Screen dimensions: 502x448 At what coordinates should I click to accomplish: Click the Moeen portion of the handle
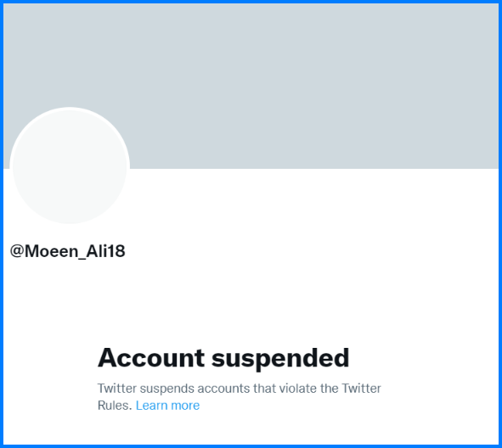click(51, 251)
